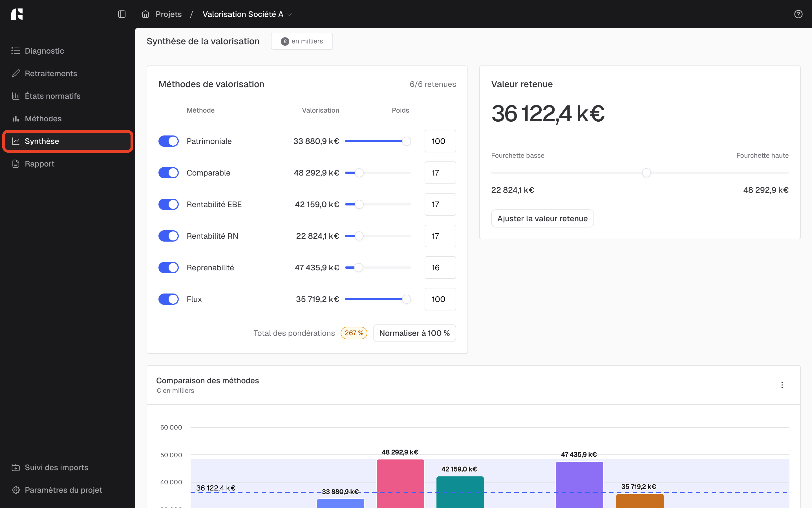This screenshot has height=508, width=812.
Task: Click the Fourchette range slider handle
Action: 646,173
